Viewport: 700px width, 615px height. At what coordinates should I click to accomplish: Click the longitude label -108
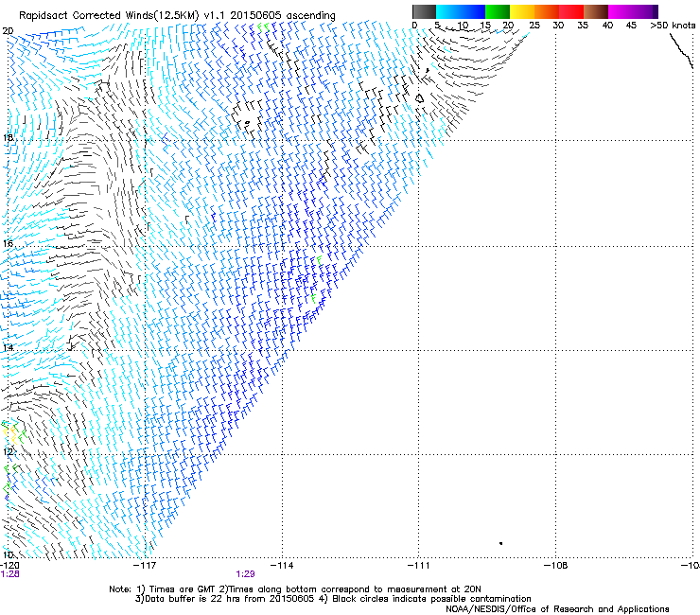(556, 566)
